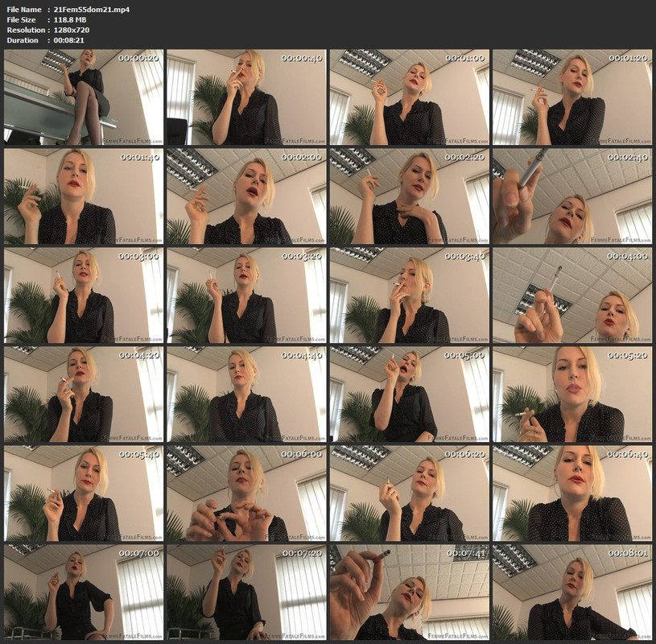Click the Duration label
The image size is (656, 644).
click(x=23, y=40)
